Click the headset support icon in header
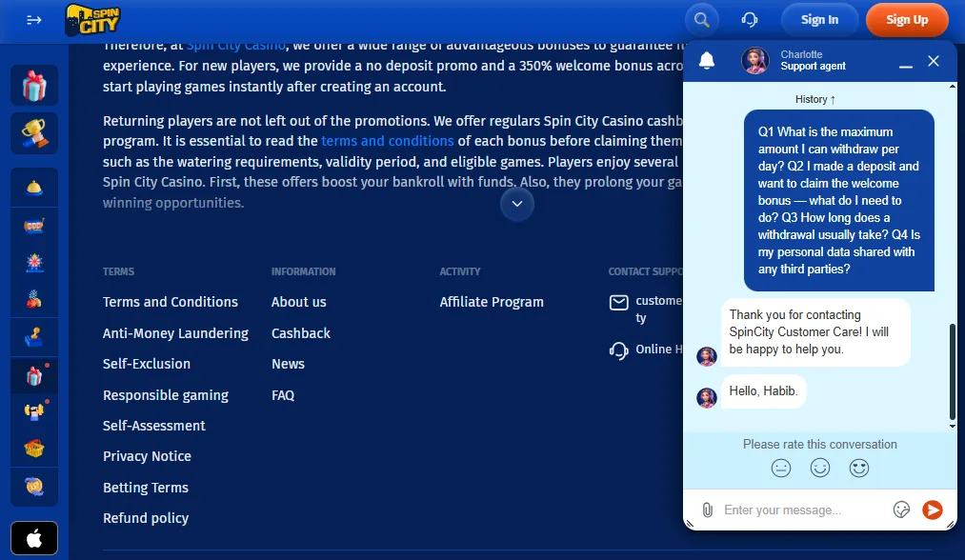The image size is (965, 560). tap(749, 20)
